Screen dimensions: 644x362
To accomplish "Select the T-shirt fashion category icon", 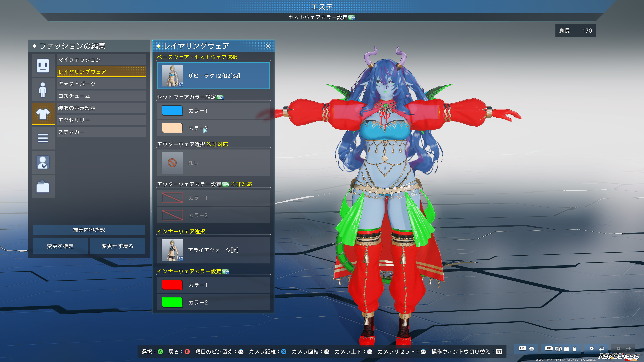I will [x=43, y=114].
